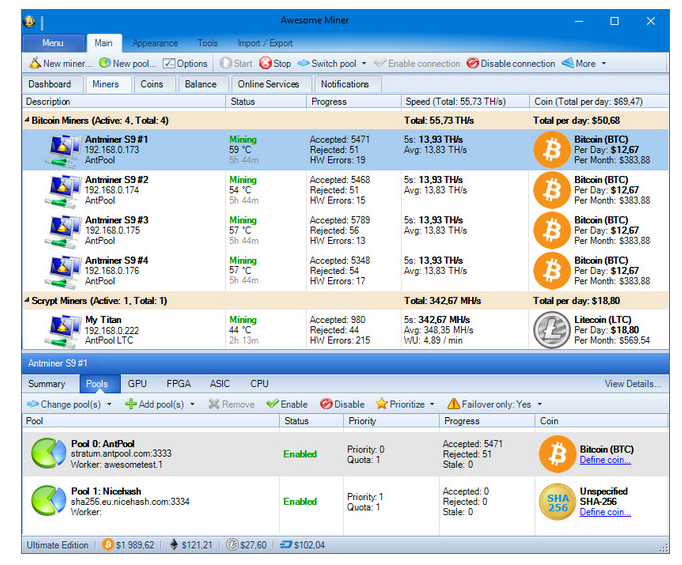682x565 pixels.
Task: Open the ASIC tab in details panel
Action: (220, 383)
